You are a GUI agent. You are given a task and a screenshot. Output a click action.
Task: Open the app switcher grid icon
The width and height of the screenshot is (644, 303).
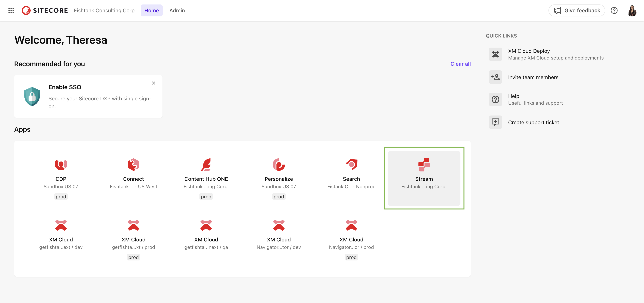point(11,10)
